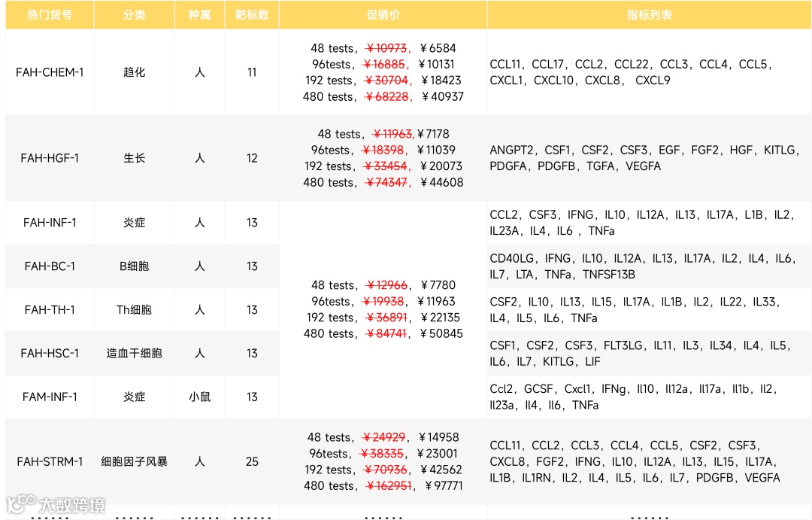Click the B细胞 category cell
The height and width of the screenshot is (520, 812).
[x=134, y=266]
